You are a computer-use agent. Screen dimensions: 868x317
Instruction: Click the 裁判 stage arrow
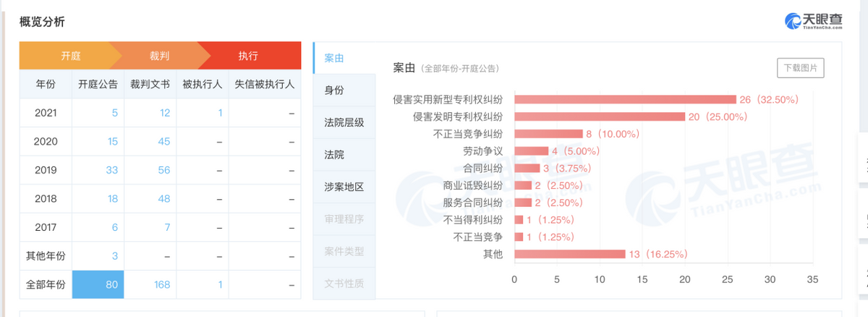160,56
